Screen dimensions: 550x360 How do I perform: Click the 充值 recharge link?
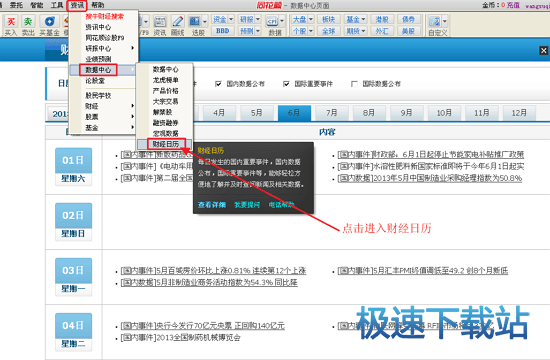point(513,5)
